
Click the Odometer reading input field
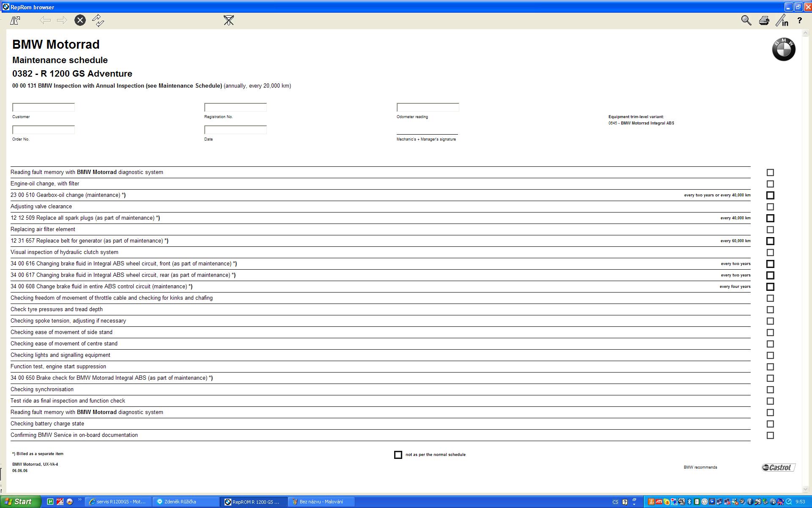[428, 108]
